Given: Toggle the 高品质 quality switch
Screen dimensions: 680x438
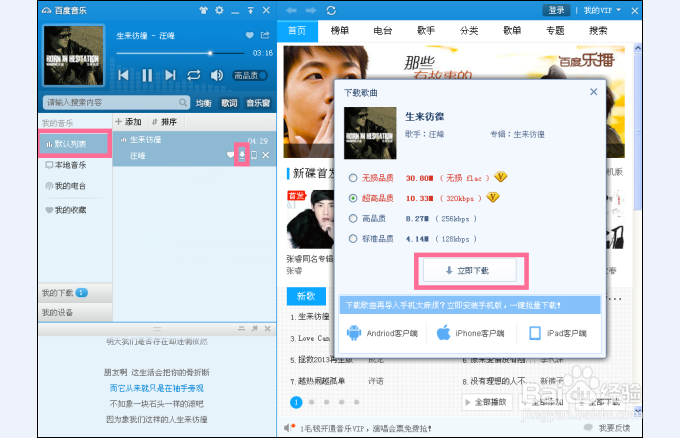Looking at the screenshot, I should [250, 75].
